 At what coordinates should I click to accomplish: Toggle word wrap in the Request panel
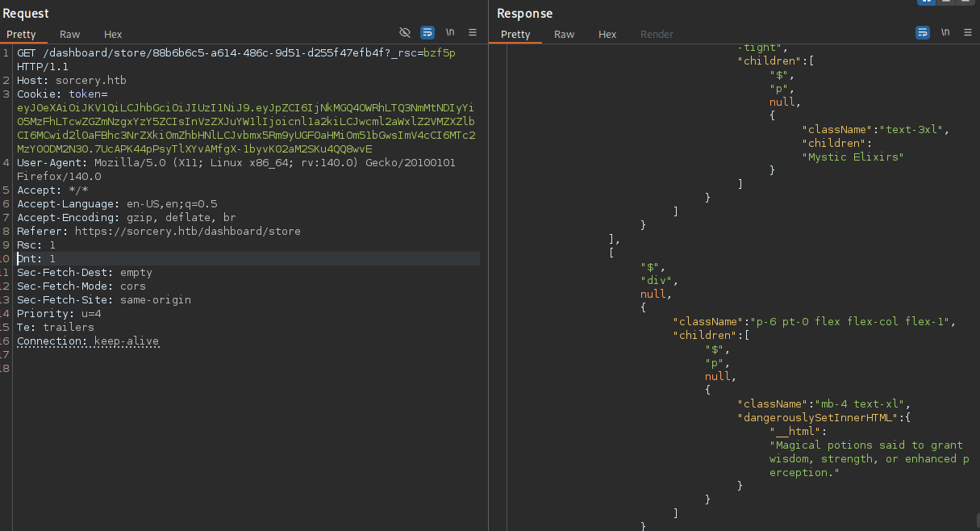tap(427, 33)
